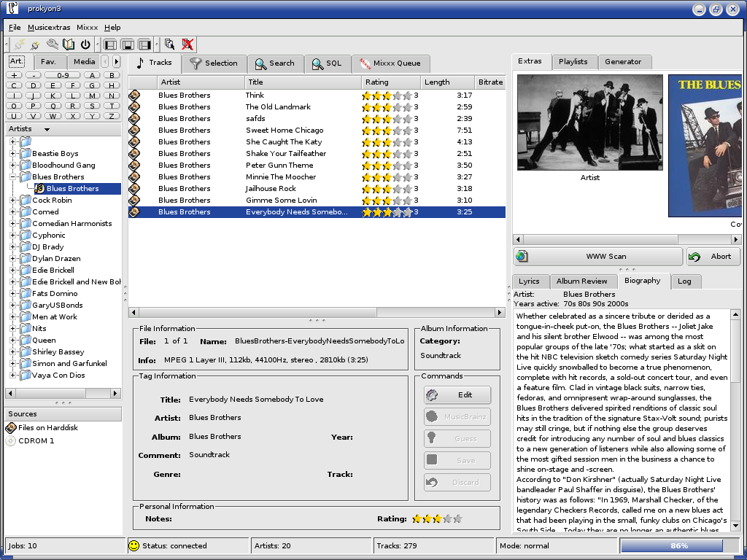This screenshot has height=560, width=747.
Task: Click the harddisk icon on the Think row
Action: tap(134, 96)
